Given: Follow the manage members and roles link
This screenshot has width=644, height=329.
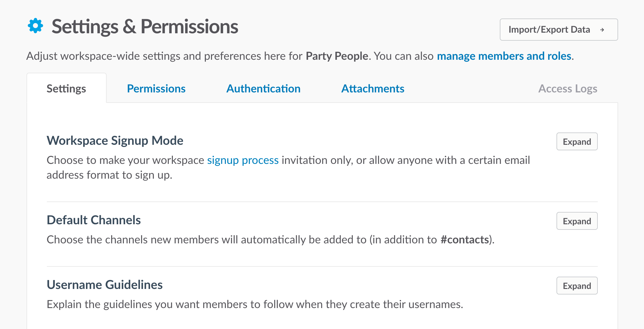Looking at the screenshot, I should click(504, 56).
